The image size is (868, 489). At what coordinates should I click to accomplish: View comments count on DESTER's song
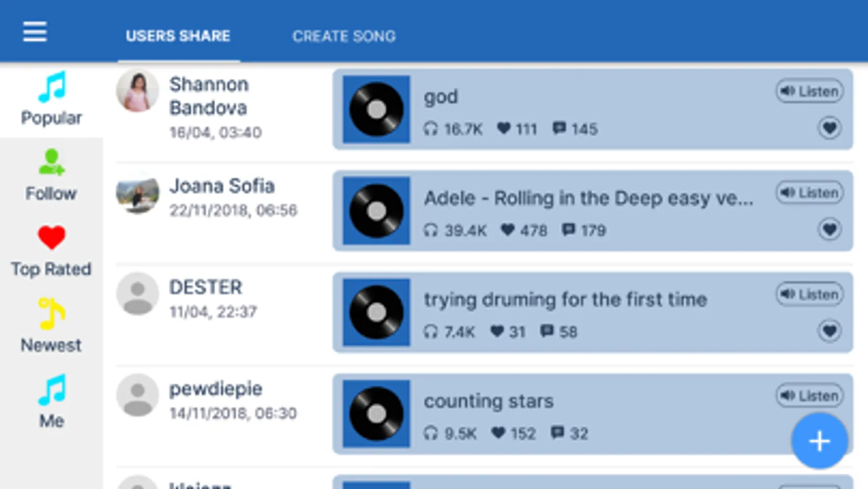(559, 331)
